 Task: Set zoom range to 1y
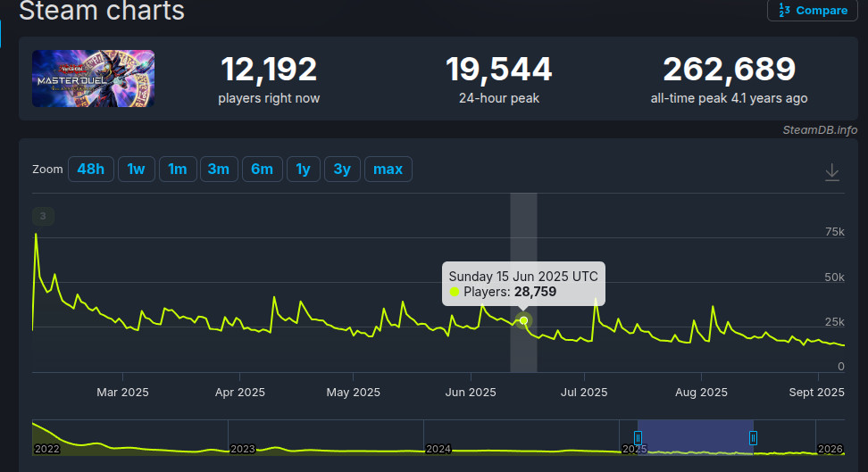(303, 170)
